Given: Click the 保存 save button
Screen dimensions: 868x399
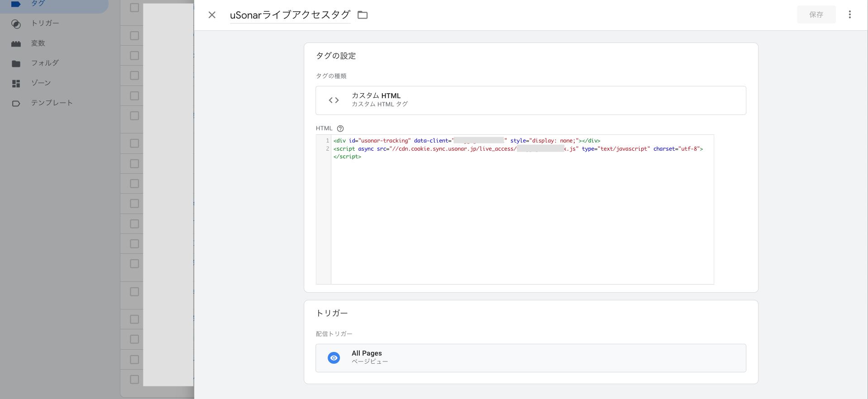Looking at the screenshot, I should tap(816, 14).
